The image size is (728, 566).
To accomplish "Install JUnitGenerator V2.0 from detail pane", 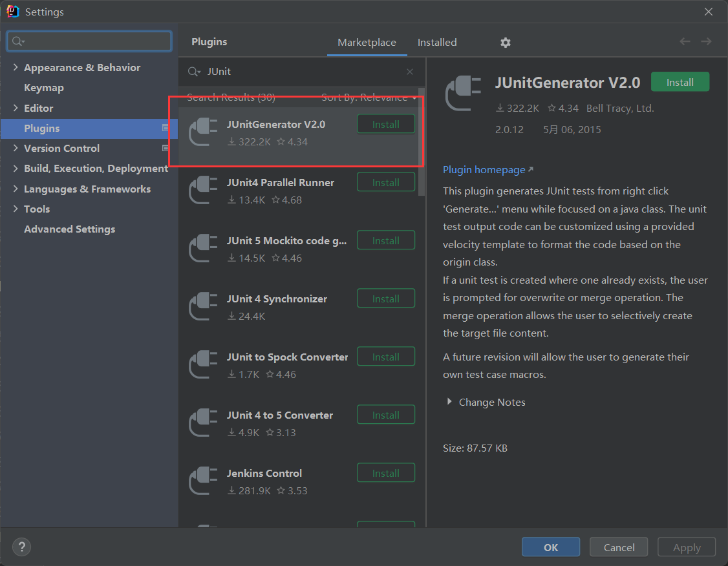I will [x=680, y=82].
